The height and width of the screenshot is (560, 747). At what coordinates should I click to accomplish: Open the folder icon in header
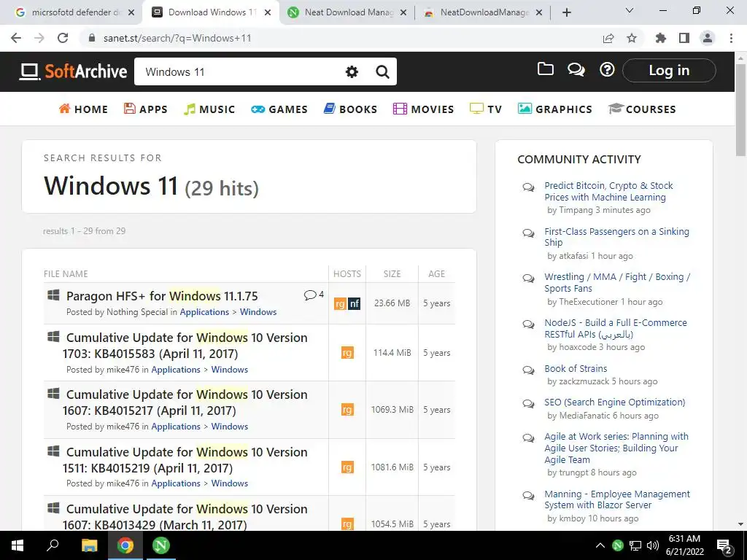(x=546, y=69)
